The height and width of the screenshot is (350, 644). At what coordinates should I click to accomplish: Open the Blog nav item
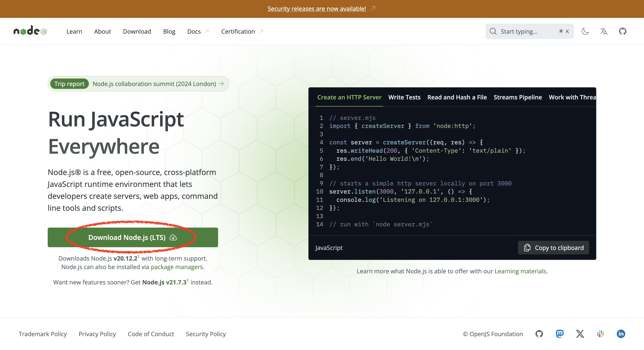coord(169,32)
